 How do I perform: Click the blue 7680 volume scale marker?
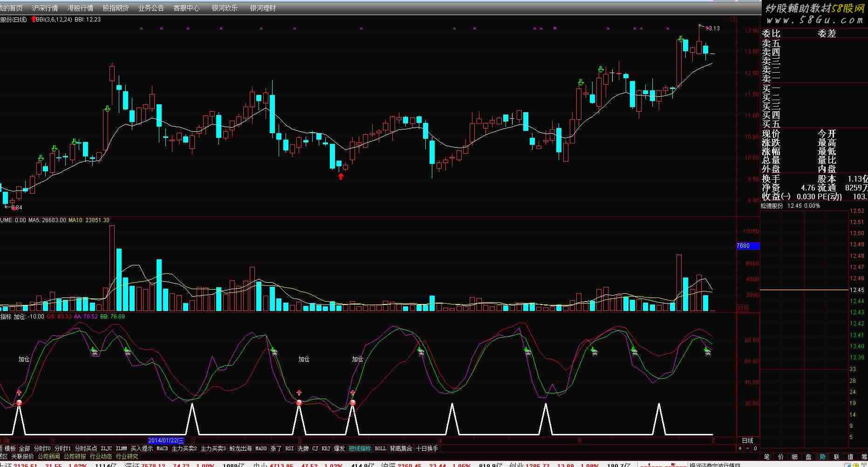748,245
